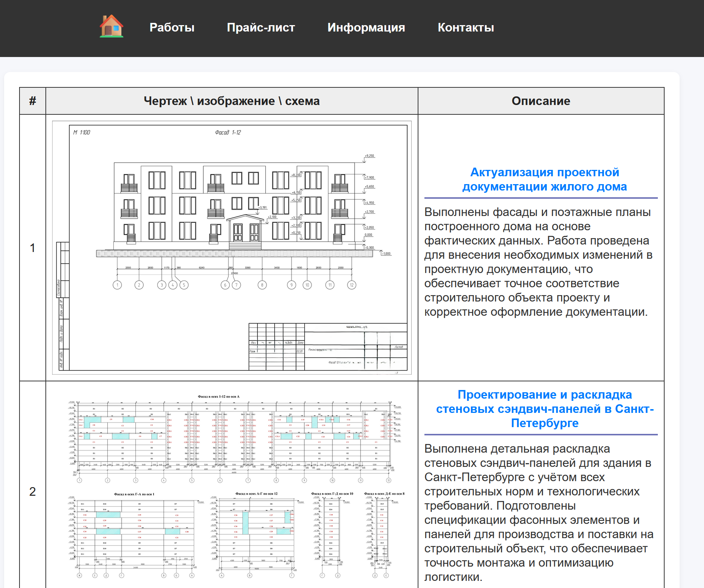Click the # column header
The width and height of the screenshot is (704, 588).
point(33,100)
